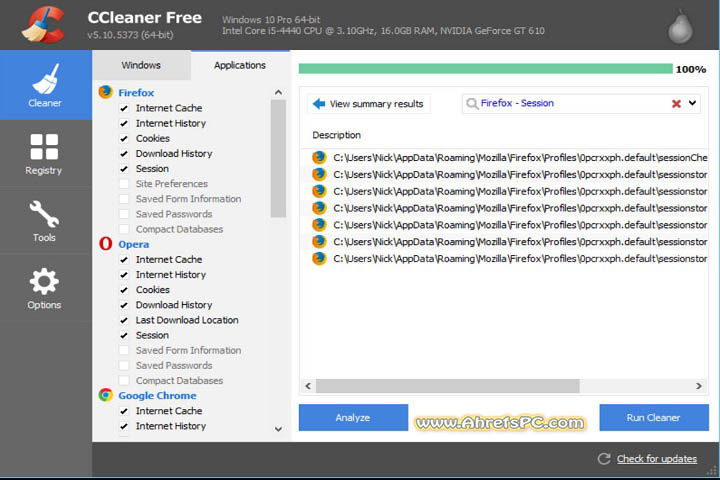
Task: Select the sessionChe file path row
Action: coord(510,158)
